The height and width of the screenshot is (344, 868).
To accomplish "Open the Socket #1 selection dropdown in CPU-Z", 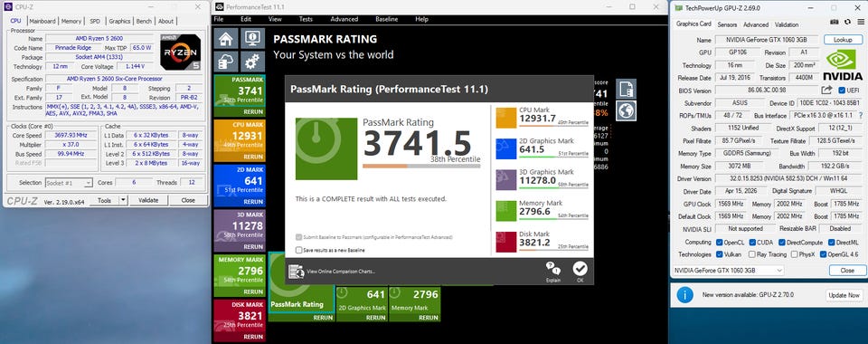I will coord(69,183).
